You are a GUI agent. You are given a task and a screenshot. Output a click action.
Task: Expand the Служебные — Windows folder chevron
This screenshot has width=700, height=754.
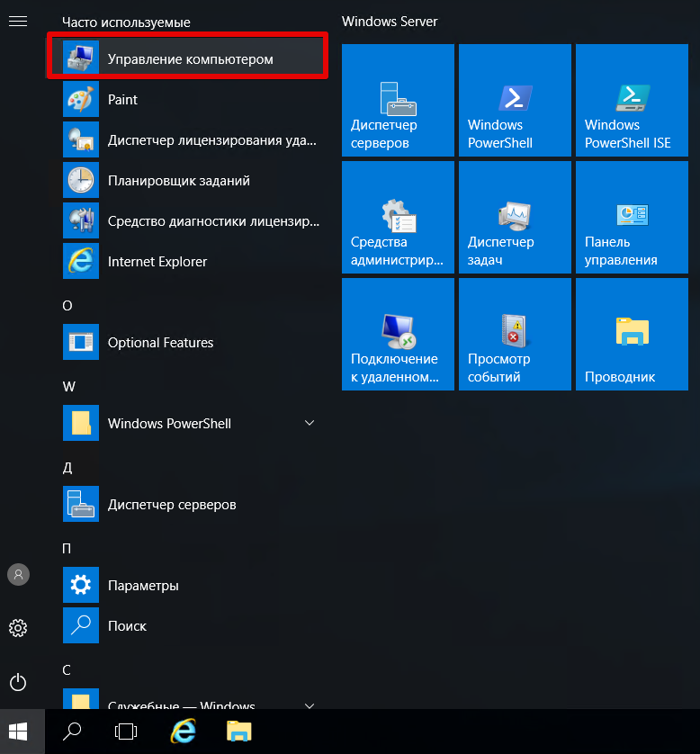point(310,705)
